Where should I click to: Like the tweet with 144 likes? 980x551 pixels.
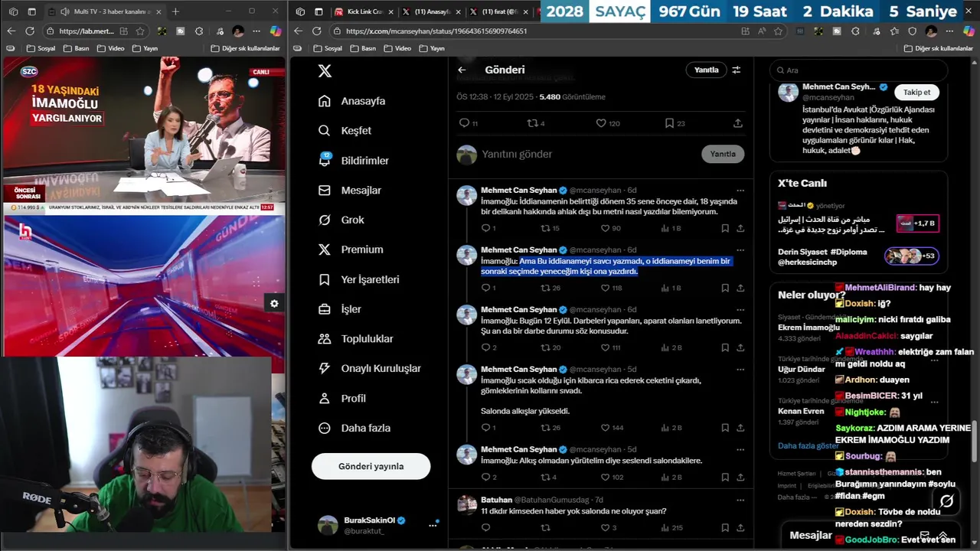611,428
